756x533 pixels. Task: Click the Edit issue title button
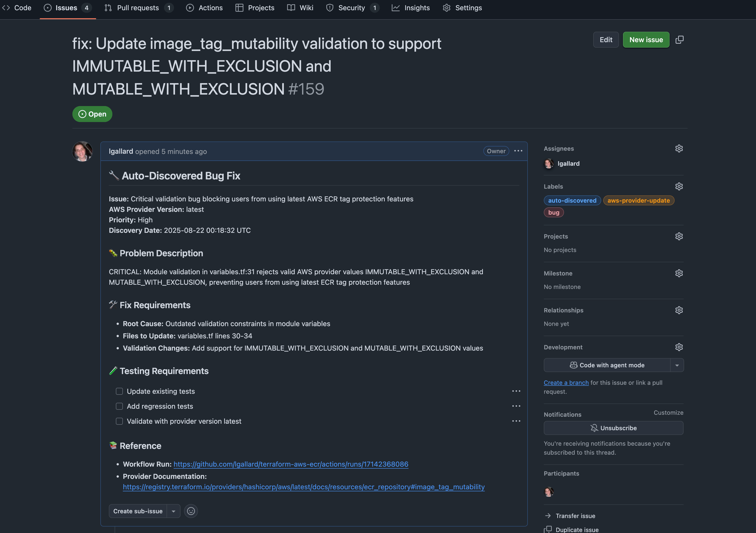606,40
